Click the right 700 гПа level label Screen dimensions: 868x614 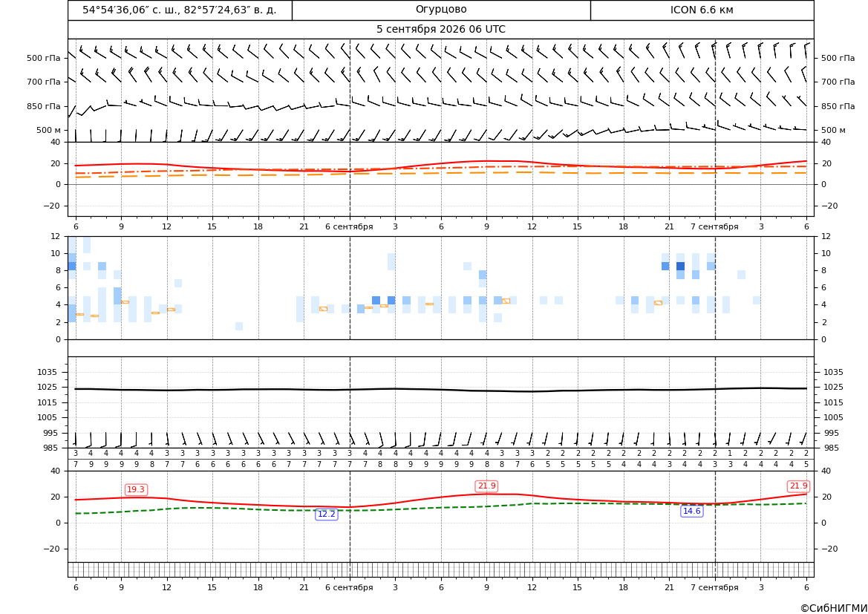838,82
